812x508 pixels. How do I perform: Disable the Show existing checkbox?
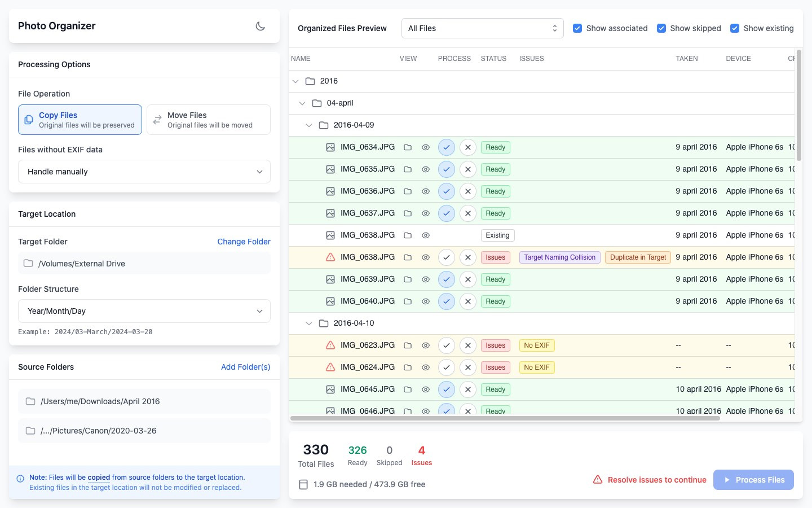(735, 28)
